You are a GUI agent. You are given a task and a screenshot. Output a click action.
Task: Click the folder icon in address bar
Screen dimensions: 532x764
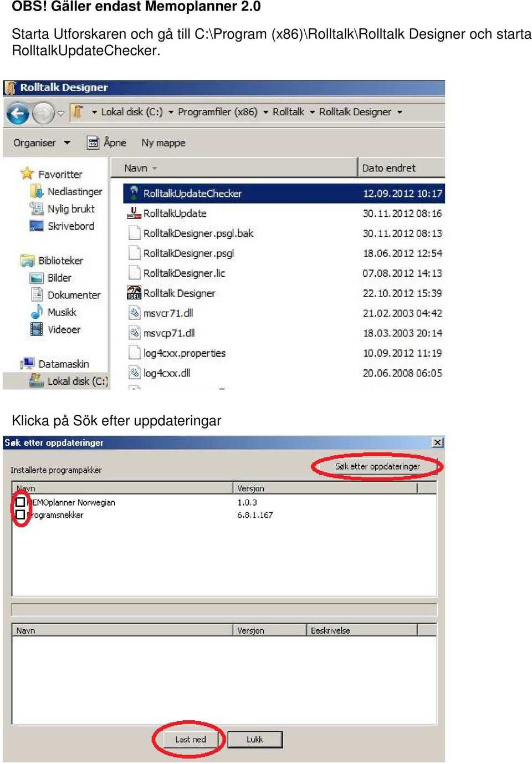[x=78, y=111]
